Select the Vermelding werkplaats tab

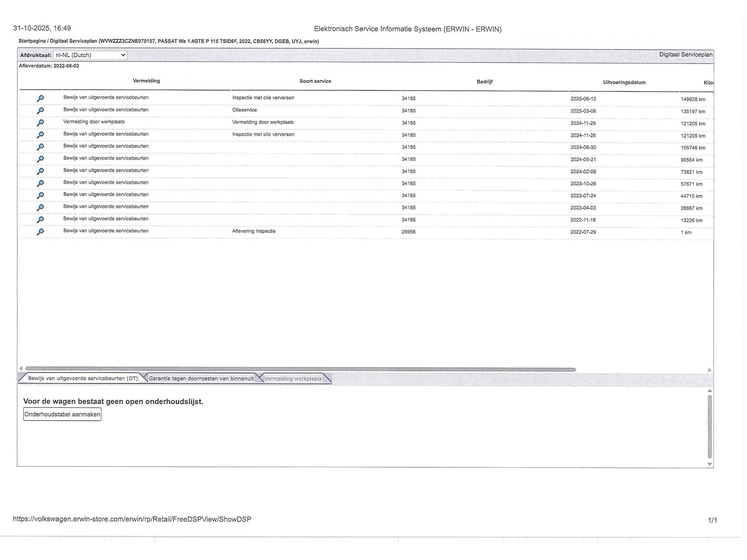click(x=293, y=378)
